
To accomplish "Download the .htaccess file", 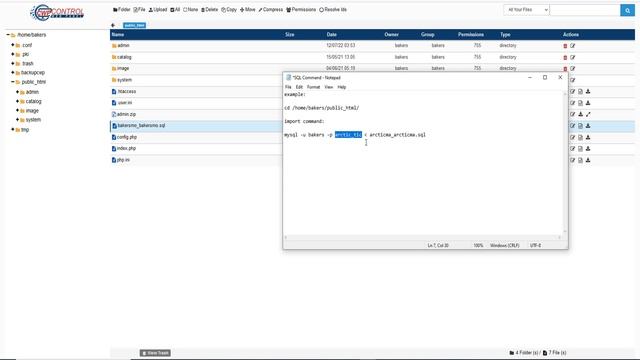I will (x=588, y=91).
